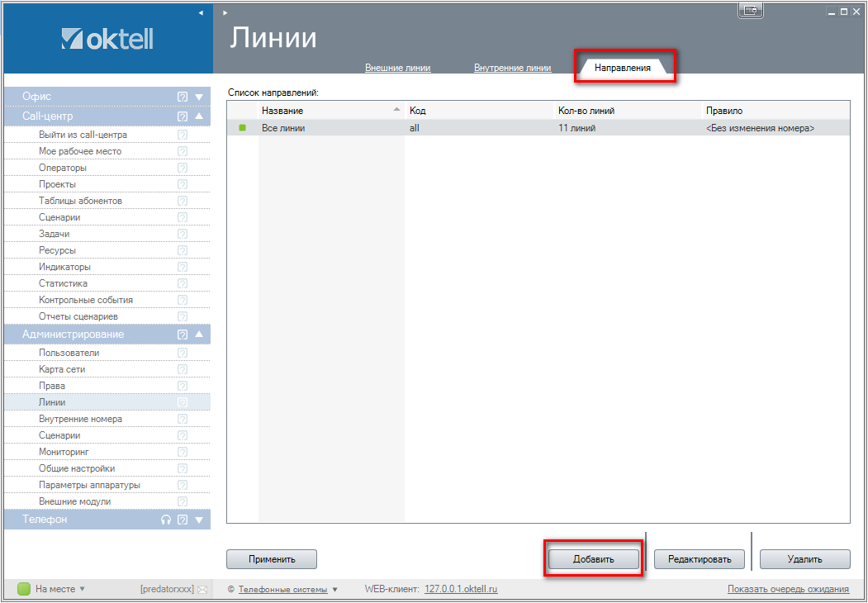Viewport: 868px width, 603px height.
Task: Open help icon next to Офис section
Action: (x=183, y=97)
